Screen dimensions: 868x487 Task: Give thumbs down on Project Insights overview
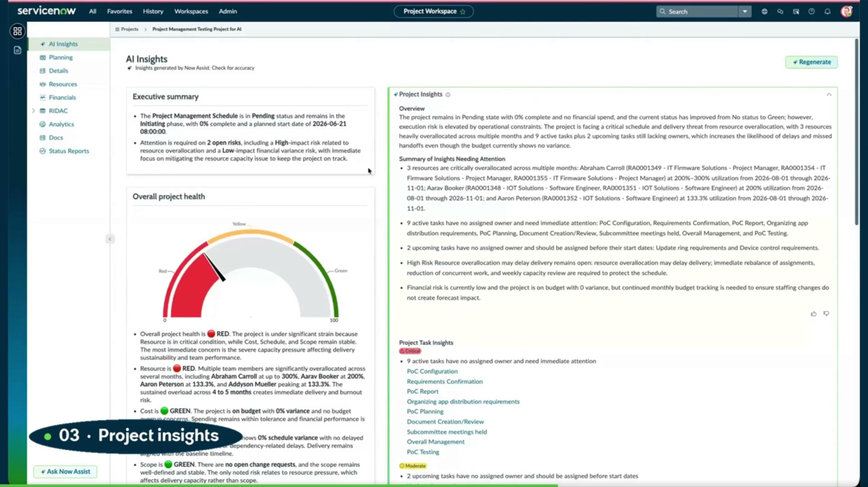point(826,314)
